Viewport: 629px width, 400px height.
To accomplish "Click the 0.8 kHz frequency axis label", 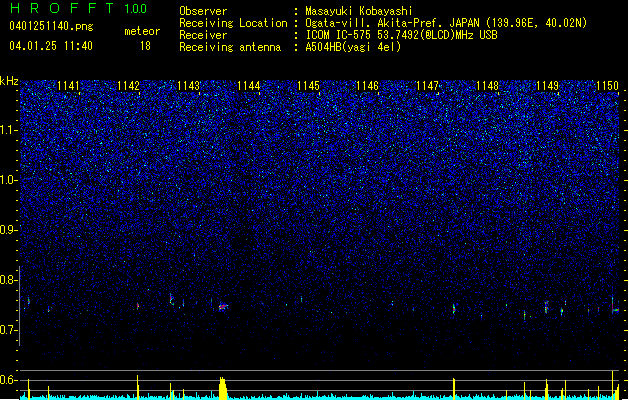I will pos(9,280).
